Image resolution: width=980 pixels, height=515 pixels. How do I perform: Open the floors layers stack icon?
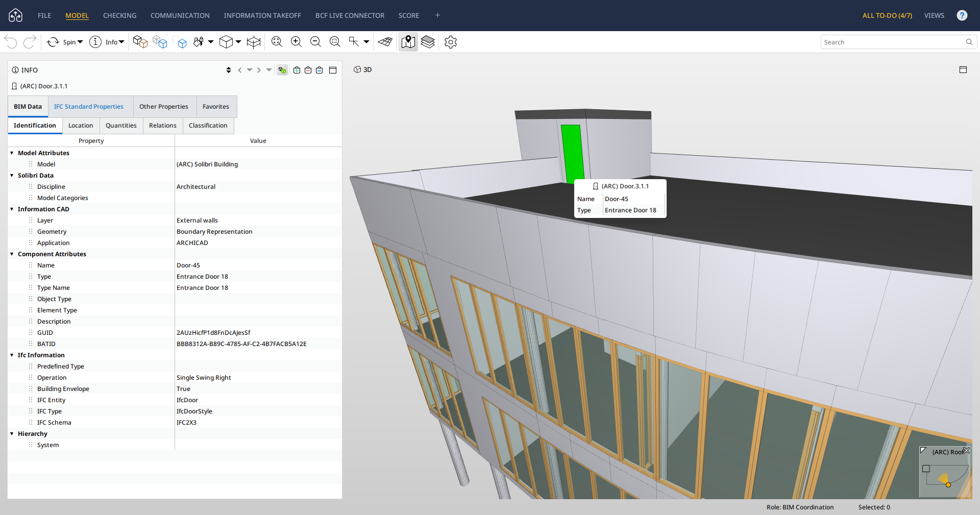pos(428,42)
